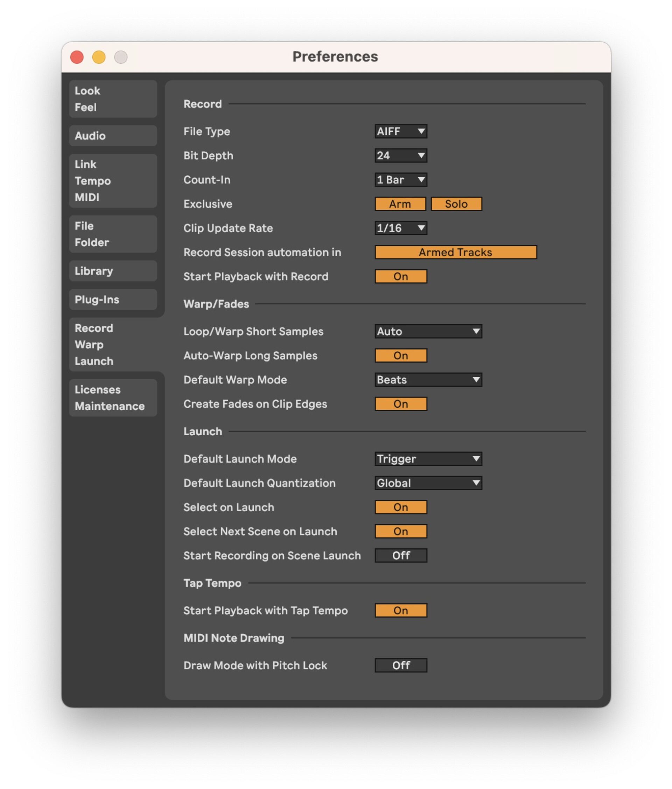Viewport: 672px width, 789px height.
Task: Disable Create Fades on Clip Edges
Action: [400, 404]
